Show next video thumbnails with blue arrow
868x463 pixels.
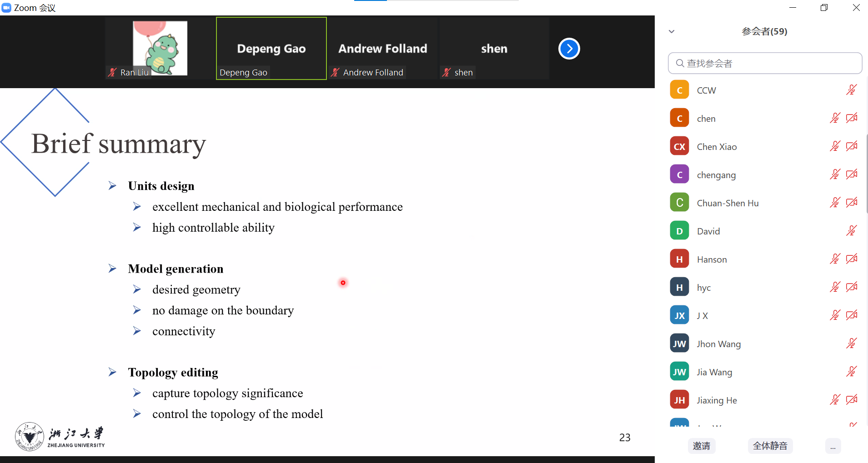coord(569,49)
